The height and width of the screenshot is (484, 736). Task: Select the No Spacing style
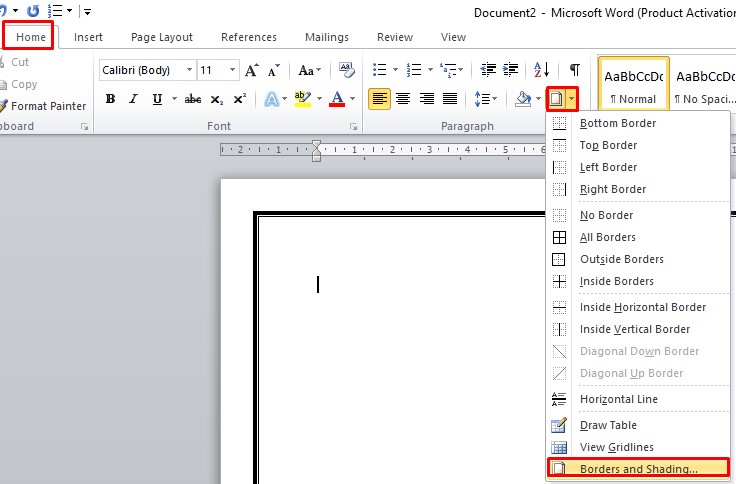click(703, 85)
